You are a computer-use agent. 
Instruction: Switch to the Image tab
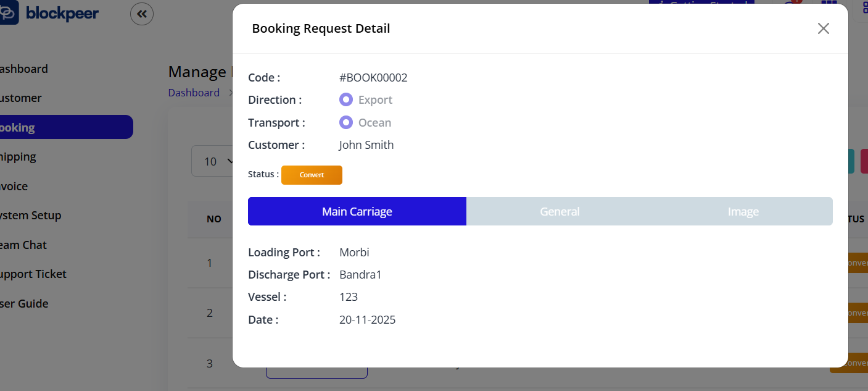click(743, 211)
